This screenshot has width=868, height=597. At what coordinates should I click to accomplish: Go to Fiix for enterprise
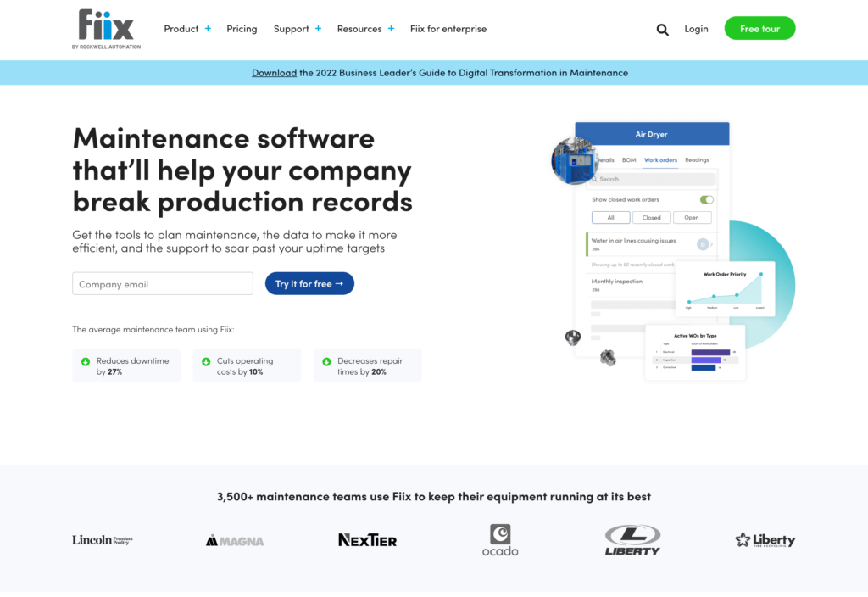click(x=448, y=29)
